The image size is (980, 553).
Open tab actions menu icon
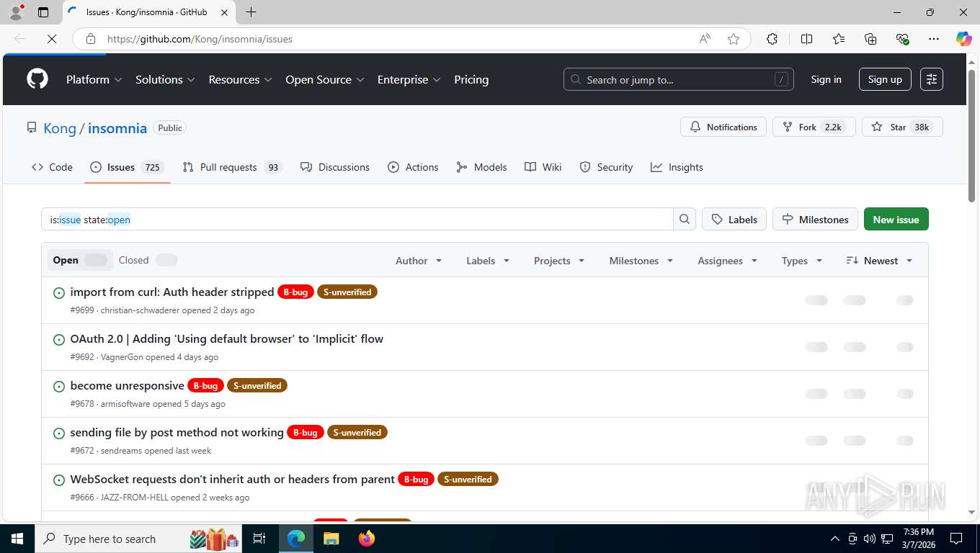pyautogui.click(x=43, y=12)
